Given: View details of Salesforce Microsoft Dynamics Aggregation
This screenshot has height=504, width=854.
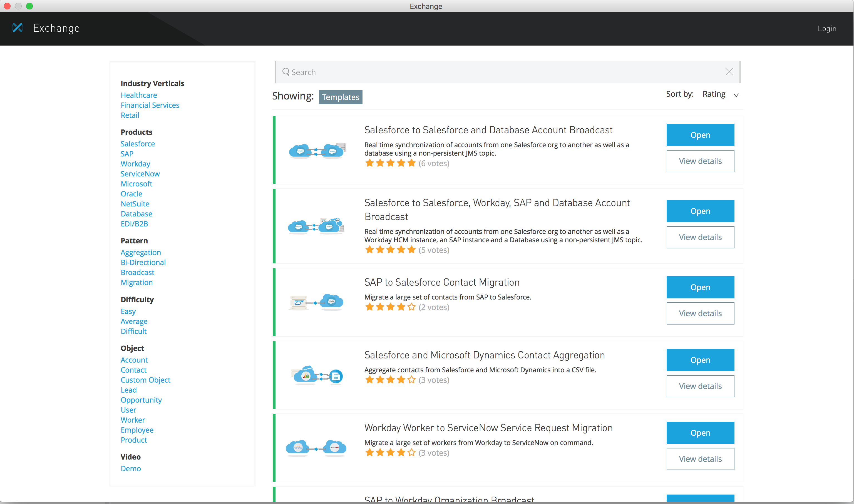Looking at the screenshot, I should coord(700,386).
